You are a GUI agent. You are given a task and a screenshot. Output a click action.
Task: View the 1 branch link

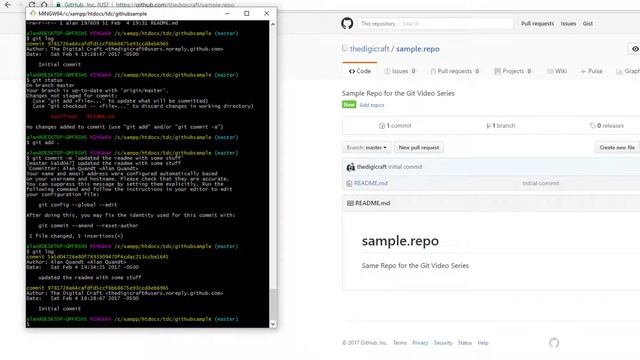click(x=500, y=126)
